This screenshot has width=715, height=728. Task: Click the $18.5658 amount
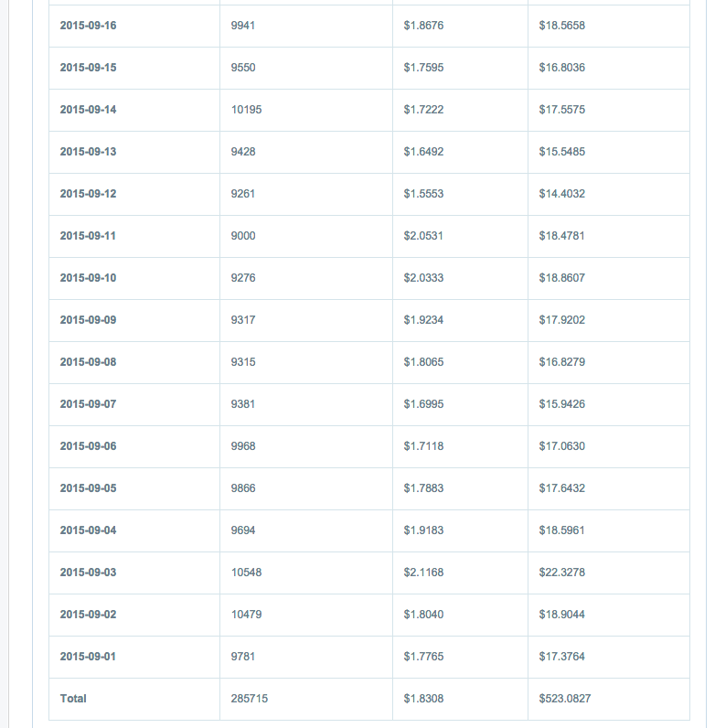(x=562, y=26)
